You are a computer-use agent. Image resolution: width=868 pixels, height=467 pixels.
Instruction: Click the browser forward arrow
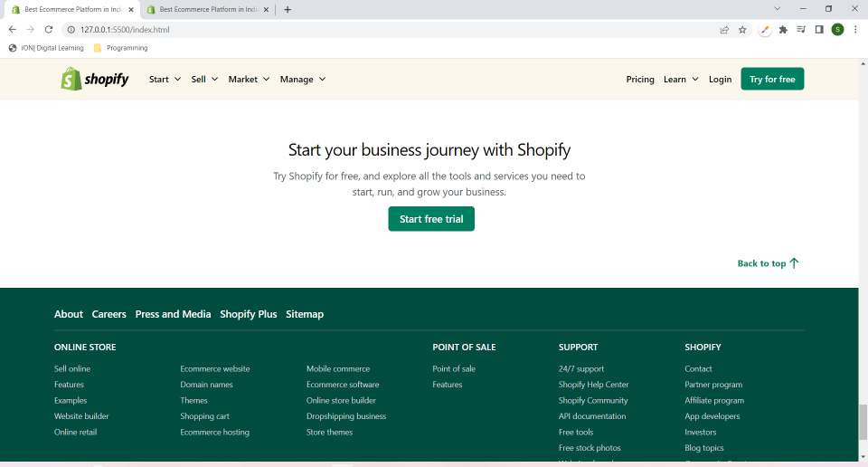click(31, 29)
